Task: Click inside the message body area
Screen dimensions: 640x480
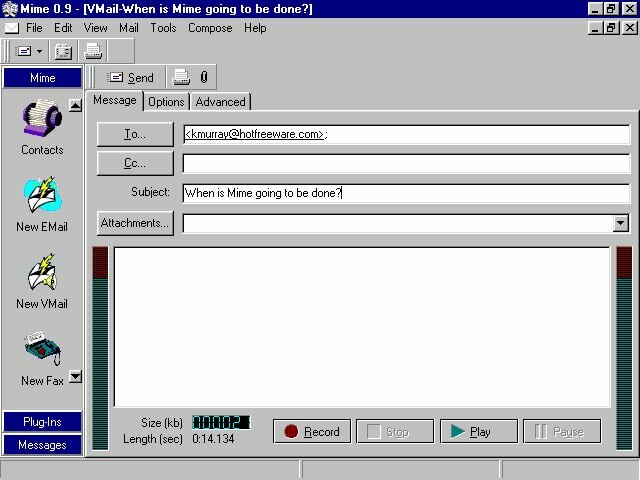Action: pos(362,327)
